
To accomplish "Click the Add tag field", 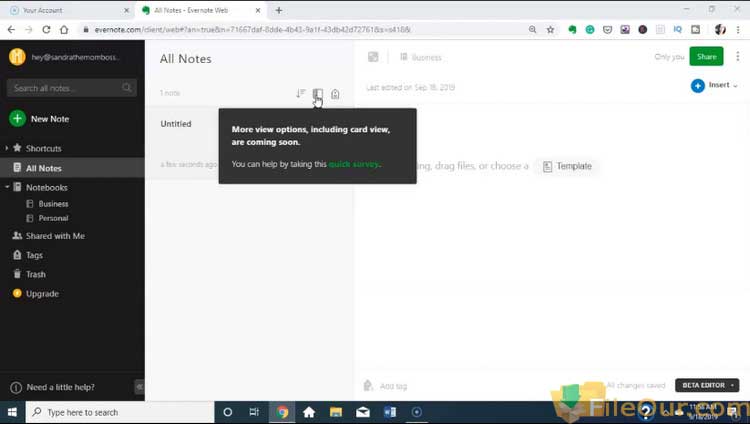I will coord(393,386).
